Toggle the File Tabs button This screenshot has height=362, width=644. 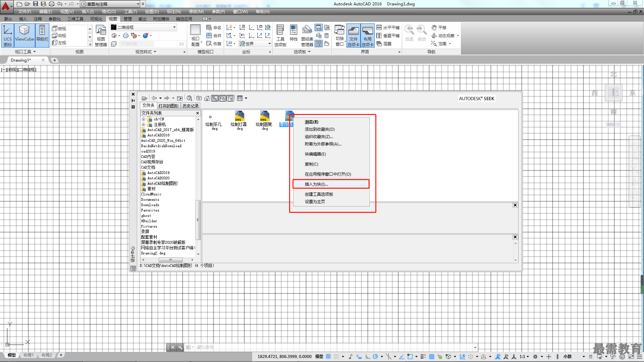pos(354,36)
